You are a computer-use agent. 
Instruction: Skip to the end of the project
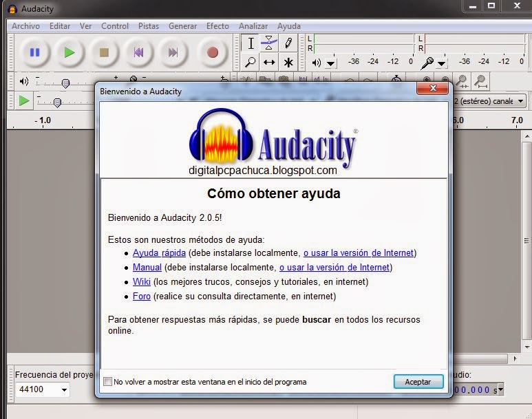click(173, 52)
